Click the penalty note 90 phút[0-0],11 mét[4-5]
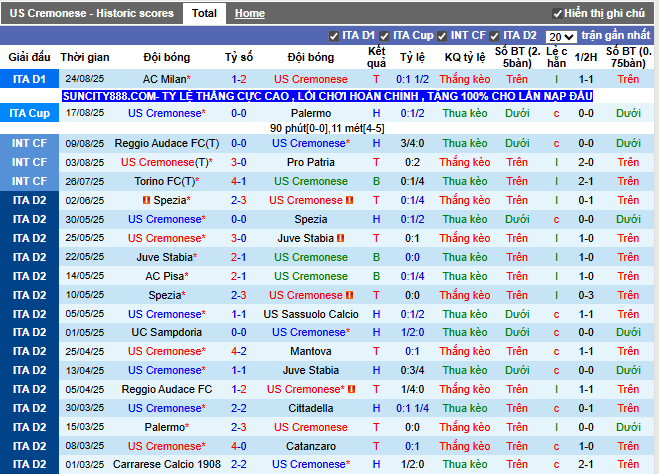659x474 pixels. (327, 128)
